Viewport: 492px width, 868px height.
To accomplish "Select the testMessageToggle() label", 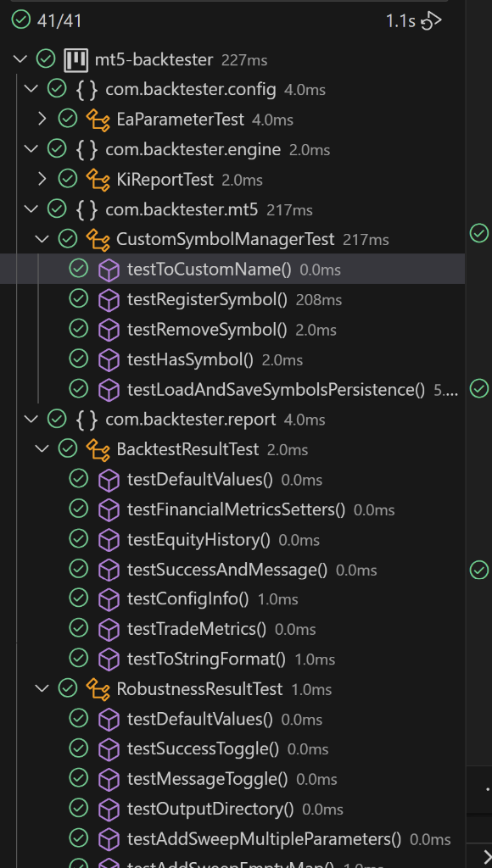I will coord(207,780).
